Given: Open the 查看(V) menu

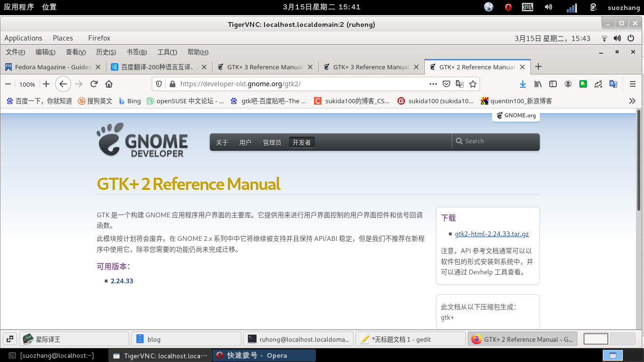Looking at the screenshot, I should (x=76, y=52).
